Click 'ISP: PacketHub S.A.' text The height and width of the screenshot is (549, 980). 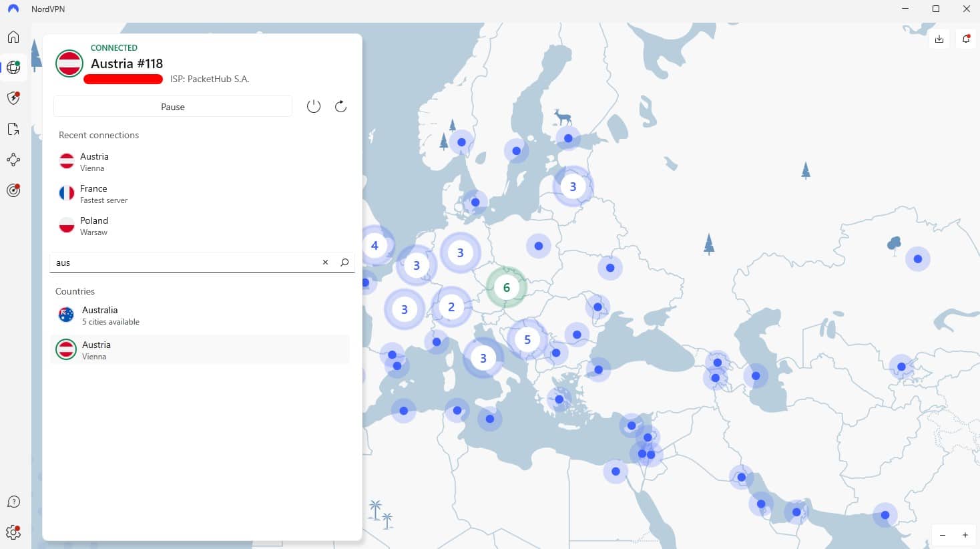click(210, 79)
